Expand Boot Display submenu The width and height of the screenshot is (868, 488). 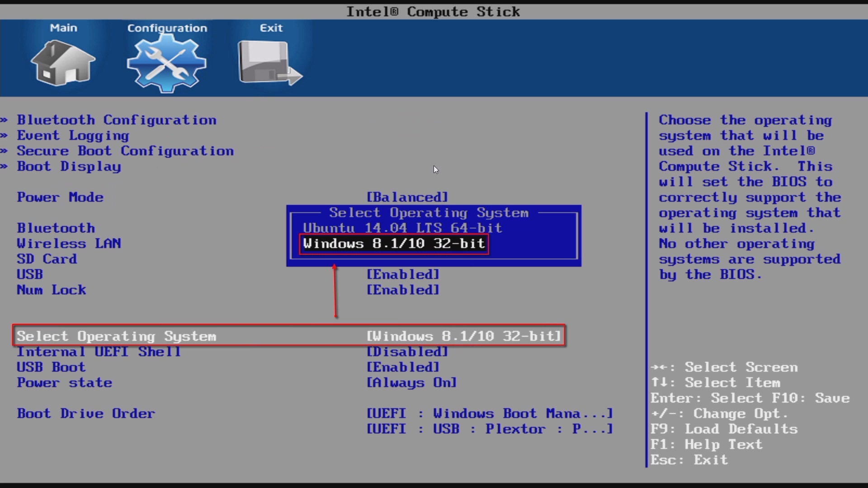pyautogui.click(x=69, y=167)
